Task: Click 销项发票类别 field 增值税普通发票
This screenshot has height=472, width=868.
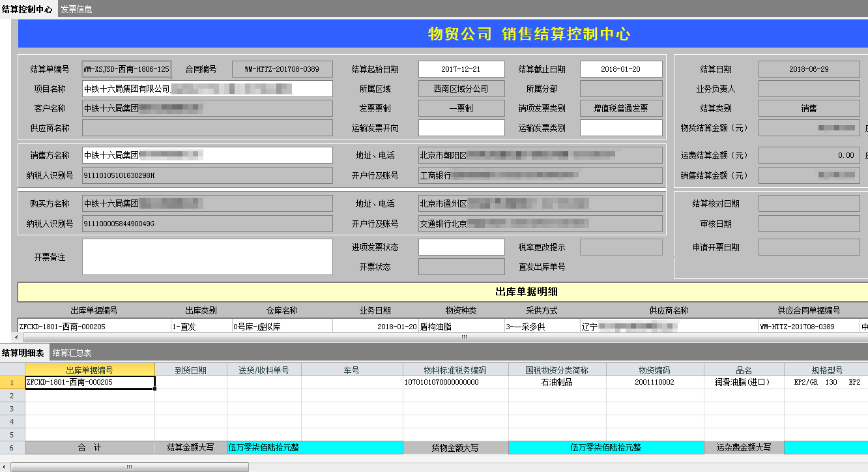Action: pyautogui.click(x=621, y=108)
